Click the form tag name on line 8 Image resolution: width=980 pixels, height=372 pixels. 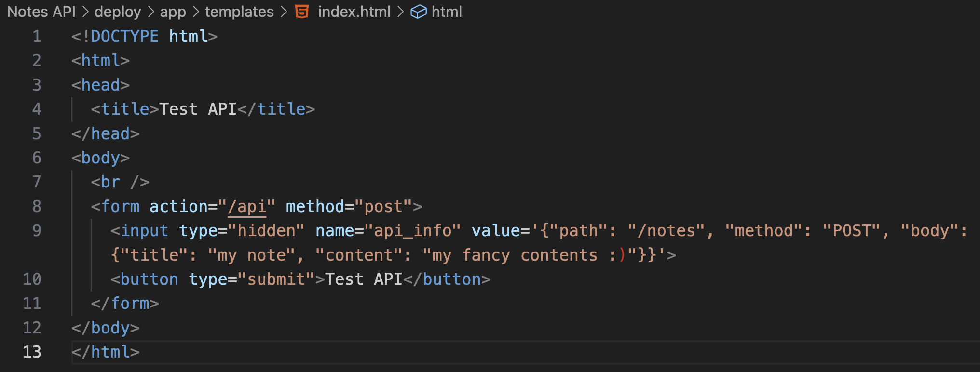[120, 207]
